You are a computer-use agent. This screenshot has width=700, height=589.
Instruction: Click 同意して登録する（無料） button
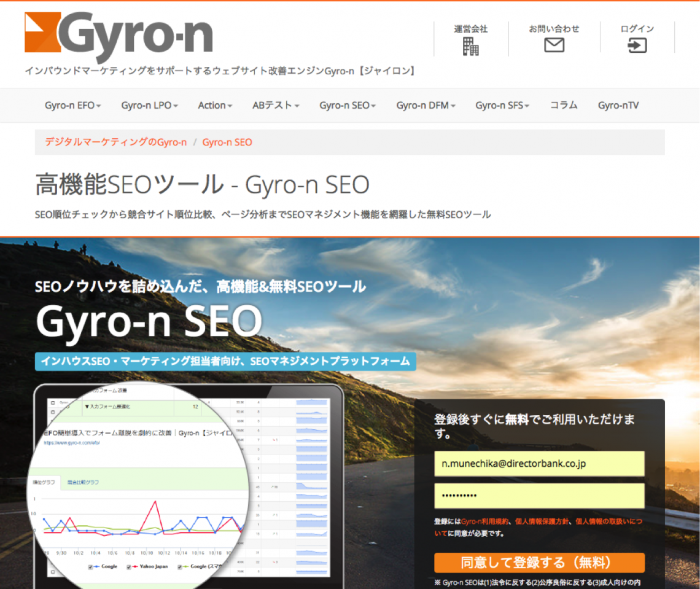pos(539,563)
